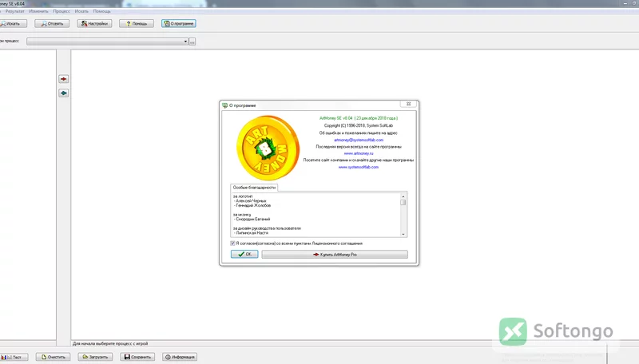639x364 pixels.
Task: Click the credit line Смородин Евгений
Action: click(252, 219)
